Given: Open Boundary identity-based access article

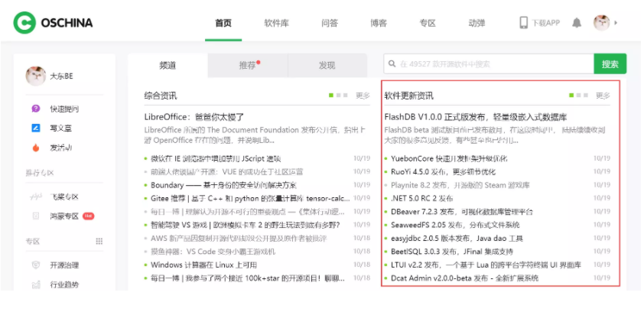Looking at the screenshot, I should pyautogui.click(x=224, y=185).
